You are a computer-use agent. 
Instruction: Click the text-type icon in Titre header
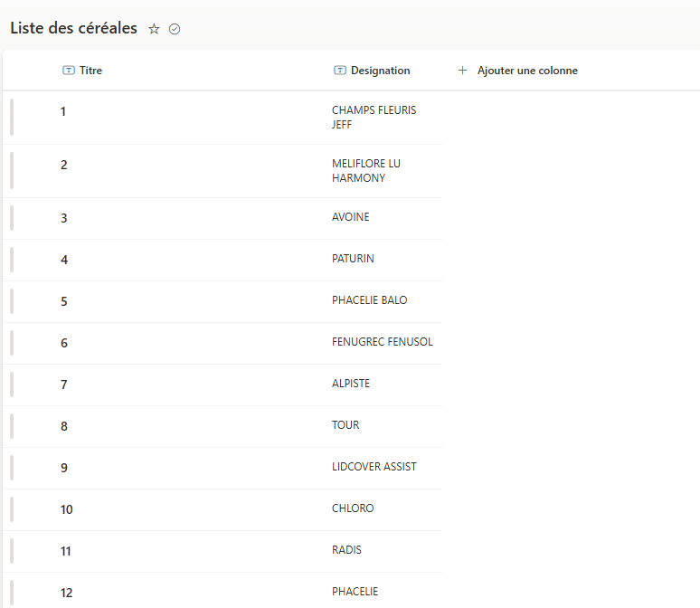coord(69,71)
